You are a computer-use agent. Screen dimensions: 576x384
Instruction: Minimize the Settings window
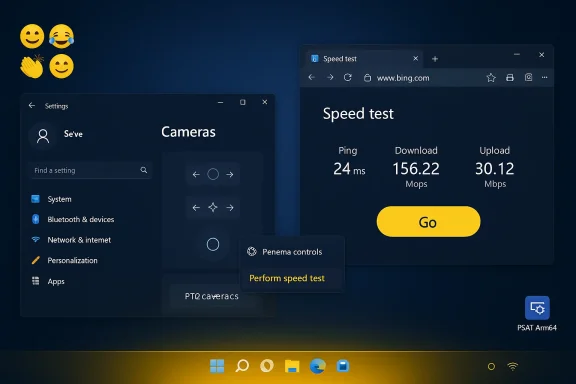tap(220, 102)
